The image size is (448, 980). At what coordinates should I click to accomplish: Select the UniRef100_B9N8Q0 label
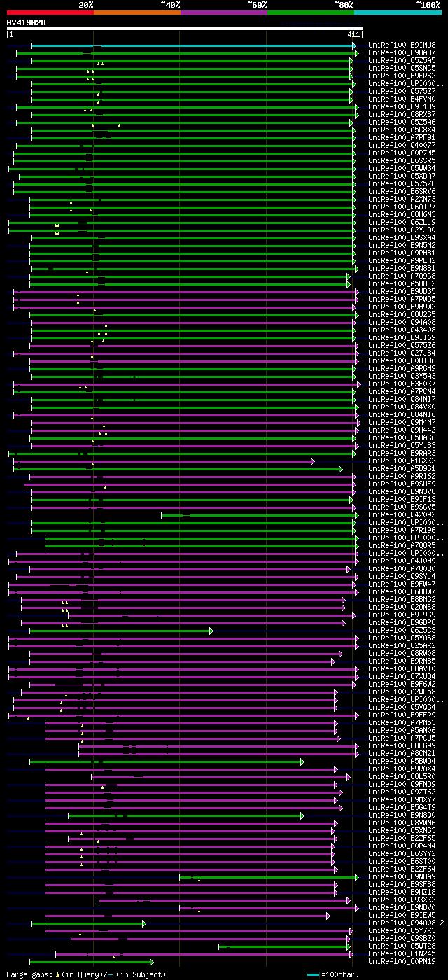(x=402, y=815)
